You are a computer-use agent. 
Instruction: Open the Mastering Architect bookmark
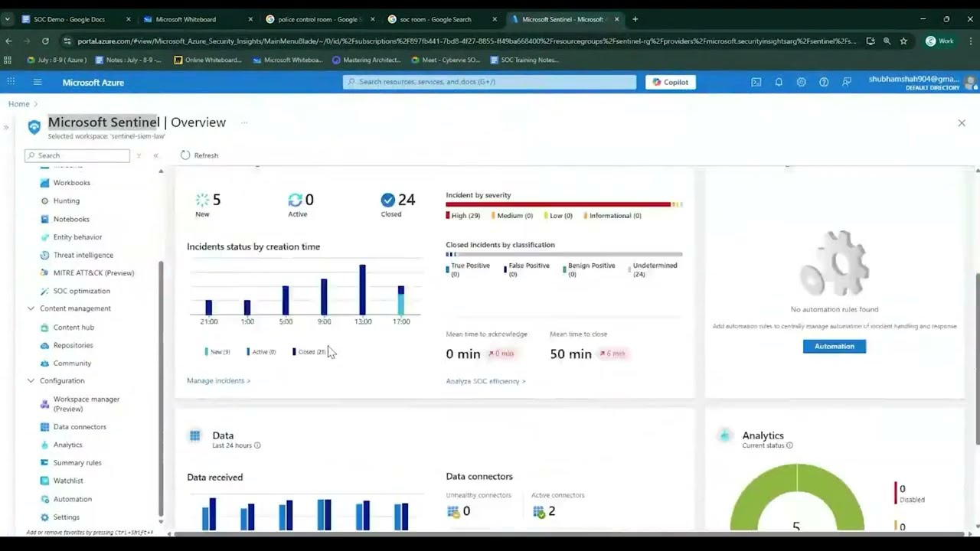tap(367, 60)
